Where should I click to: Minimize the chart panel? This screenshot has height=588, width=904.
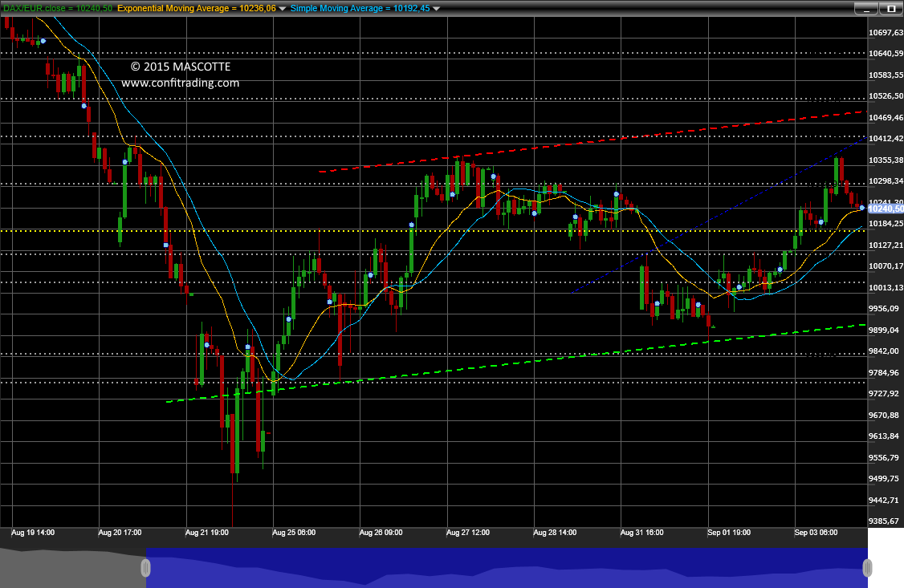pos(865,9)
